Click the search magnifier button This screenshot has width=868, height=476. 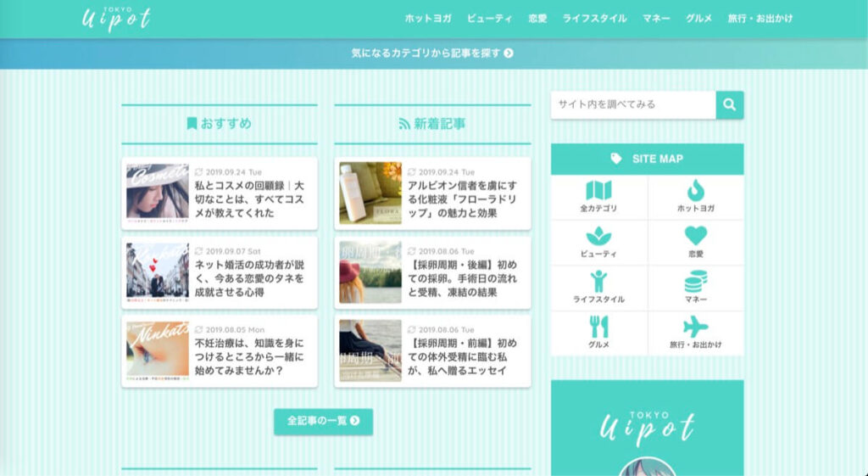pos(730,104)
